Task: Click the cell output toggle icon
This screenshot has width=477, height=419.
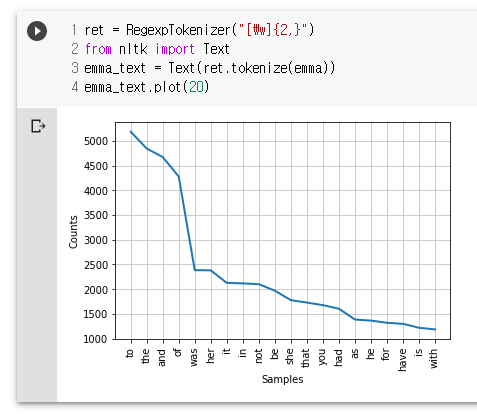Action: point(38,126)
